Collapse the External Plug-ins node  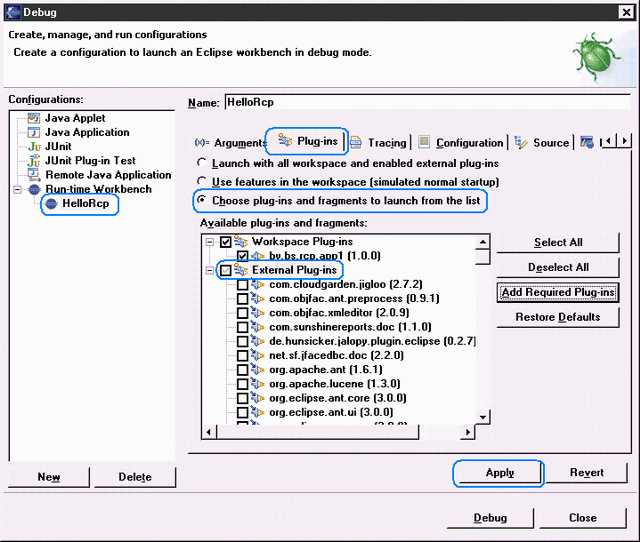point(210,270)
